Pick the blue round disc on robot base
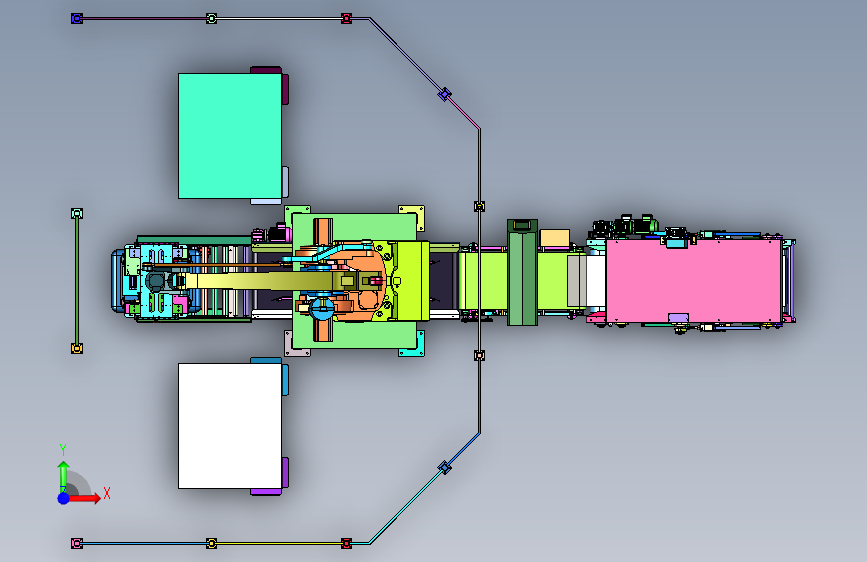Image resolution: width=867 pixels, height=562 pixels. coord(322,309)
